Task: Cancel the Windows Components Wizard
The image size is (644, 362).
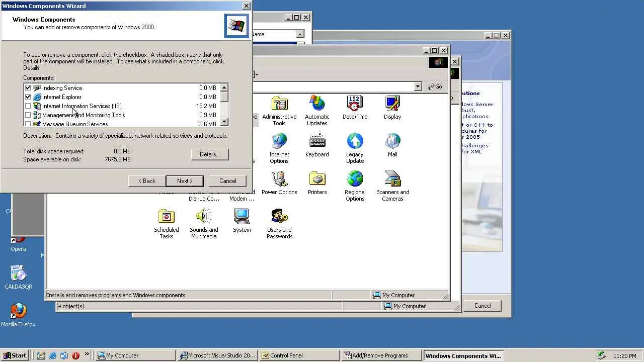Action: click(x=227, y=181)
